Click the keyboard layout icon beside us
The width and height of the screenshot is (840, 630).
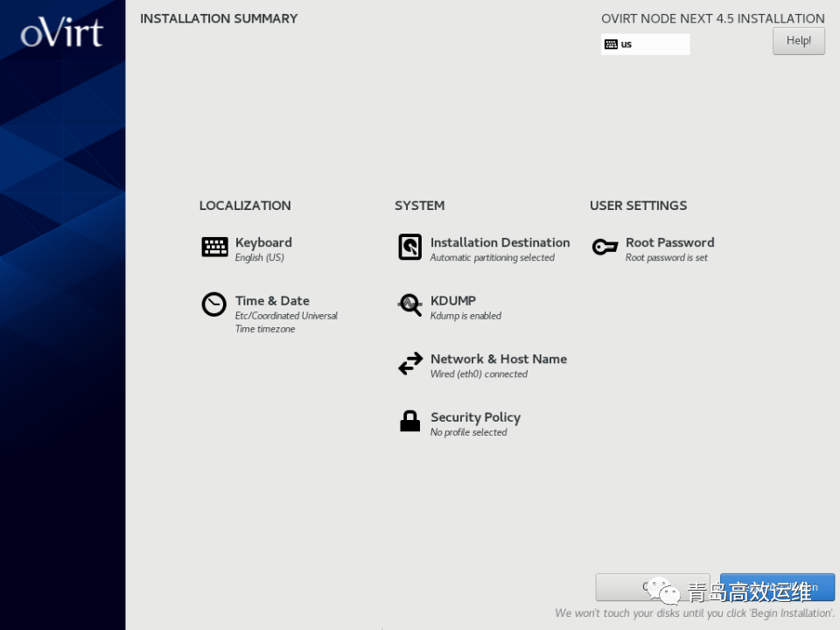coord(611,44)
